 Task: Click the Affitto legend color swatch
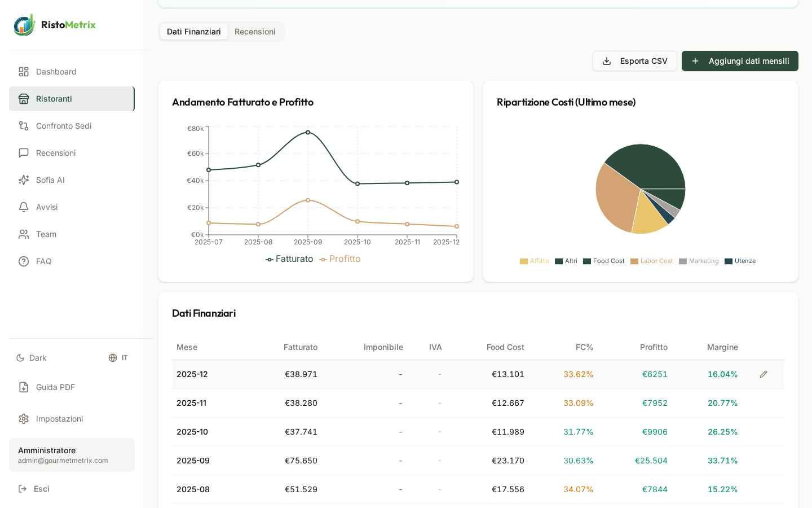pos(524,261)
